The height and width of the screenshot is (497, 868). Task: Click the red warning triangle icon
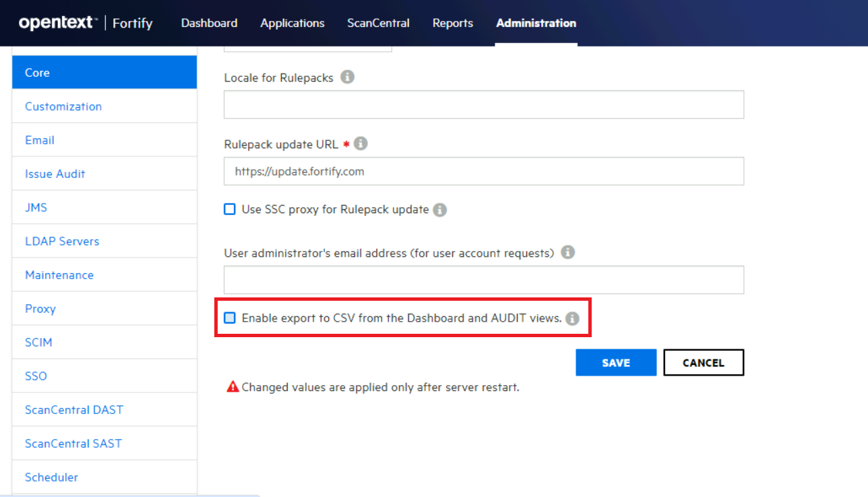[232, 387]
